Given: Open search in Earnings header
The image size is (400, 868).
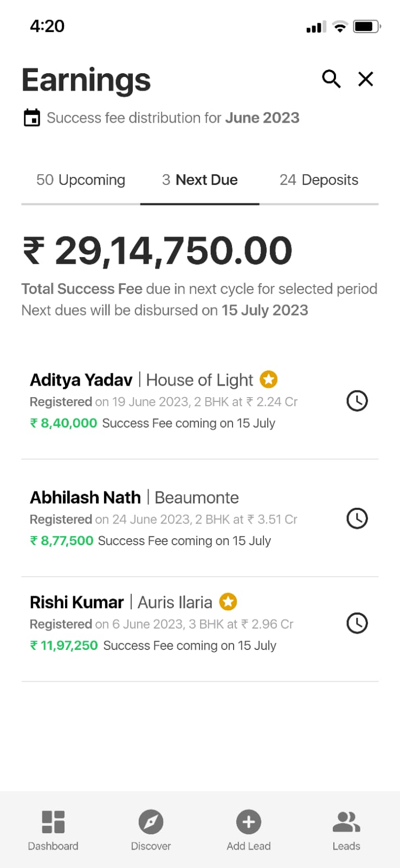Looking at the screenshot, I should tap(331, 79).
